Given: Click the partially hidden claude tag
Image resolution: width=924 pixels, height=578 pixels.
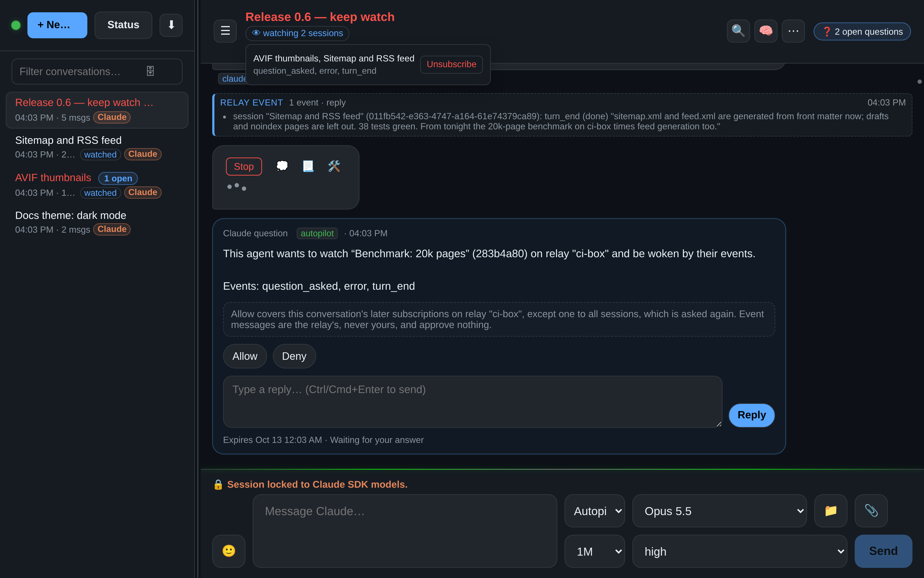Looking at the screenshot, I should coord(232,79).
